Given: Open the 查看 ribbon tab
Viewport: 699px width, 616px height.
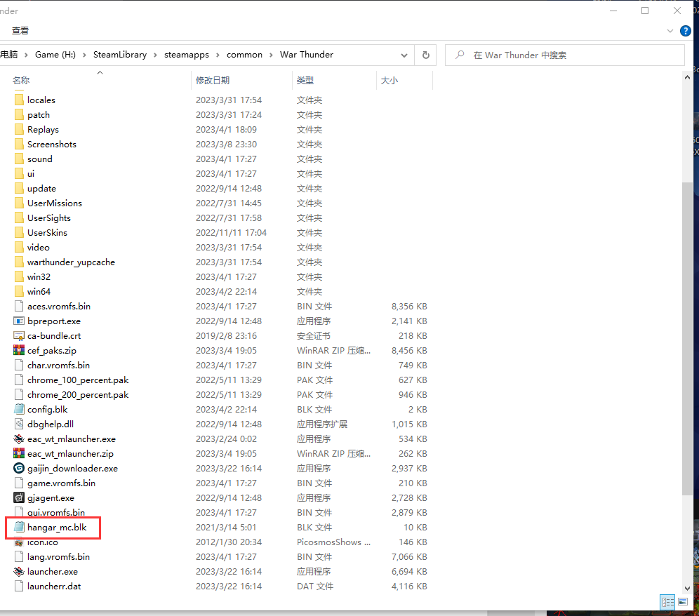Looking at the screenshot, I should (x=20, y=31).
